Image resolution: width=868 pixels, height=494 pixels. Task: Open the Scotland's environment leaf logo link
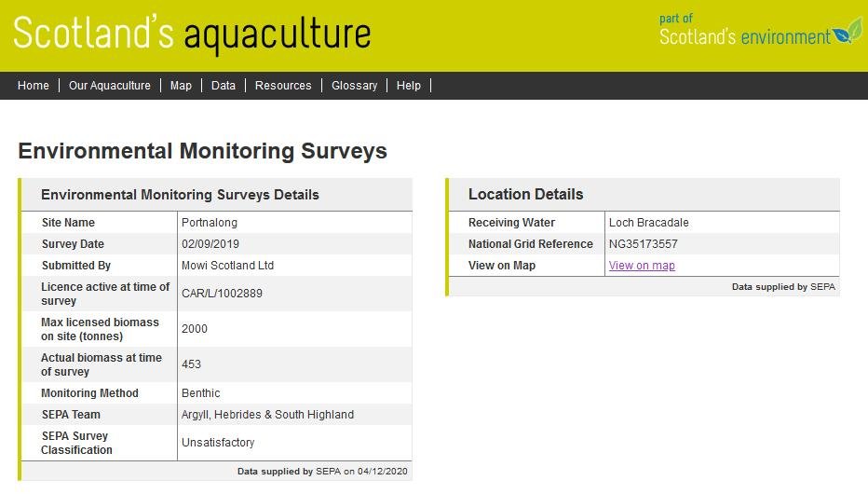(761, 31)
